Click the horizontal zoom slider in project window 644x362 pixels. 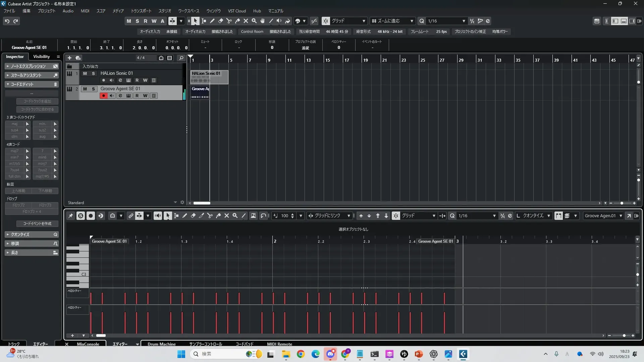click(622, 203)
